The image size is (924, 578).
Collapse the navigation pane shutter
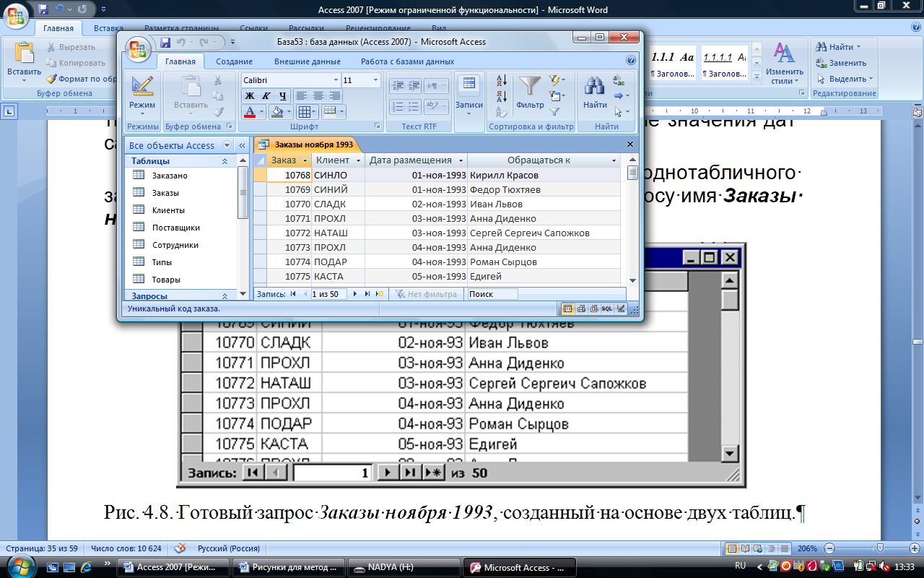click(x=242, y=145)
